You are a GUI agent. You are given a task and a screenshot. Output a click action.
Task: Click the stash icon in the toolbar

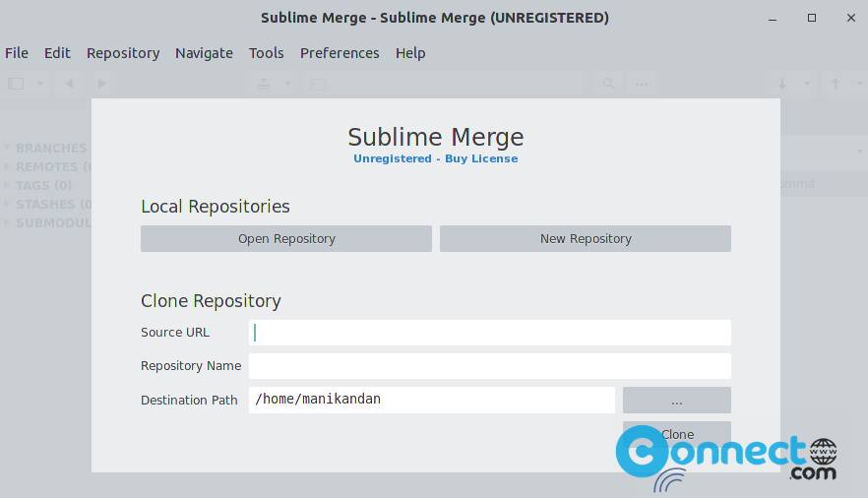pos(264,84)
